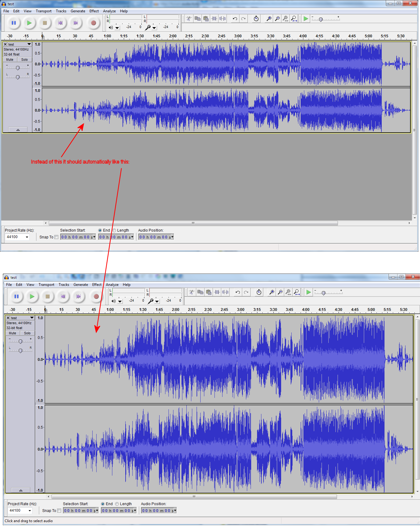
Task: Click Skip to Start in the top window
Action: pos(60,23)
